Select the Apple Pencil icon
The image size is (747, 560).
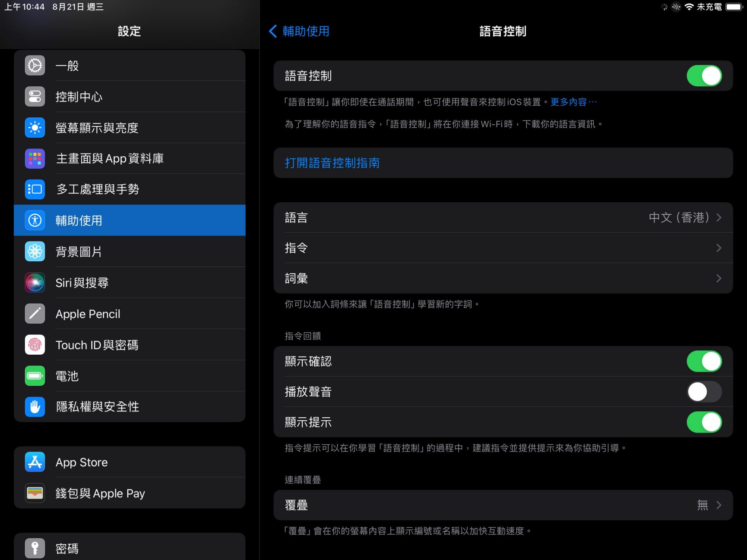point(35,314)
